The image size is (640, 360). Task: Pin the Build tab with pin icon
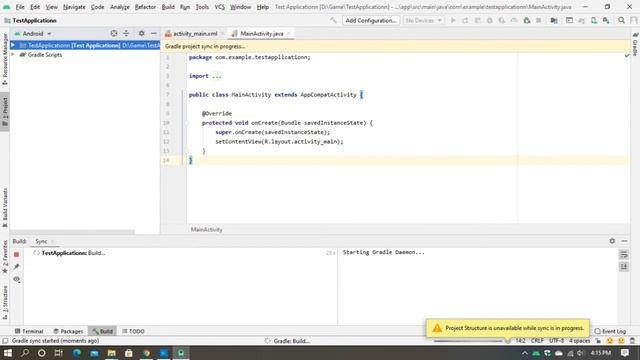pos(16,267)
